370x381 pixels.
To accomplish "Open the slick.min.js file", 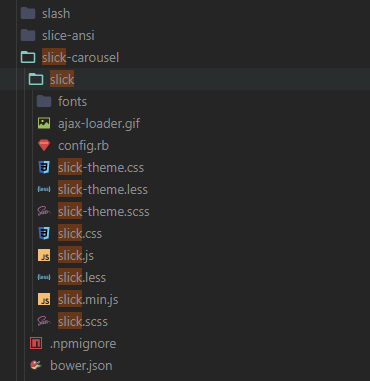I will pos(88,300).
